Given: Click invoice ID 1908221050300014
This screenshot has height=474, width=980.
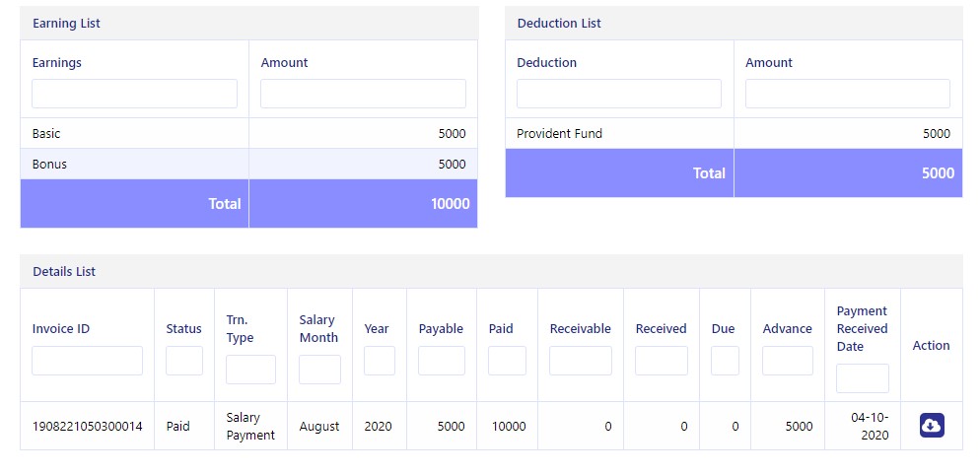Looking at the screenshot, I should (x=87, y=427).
